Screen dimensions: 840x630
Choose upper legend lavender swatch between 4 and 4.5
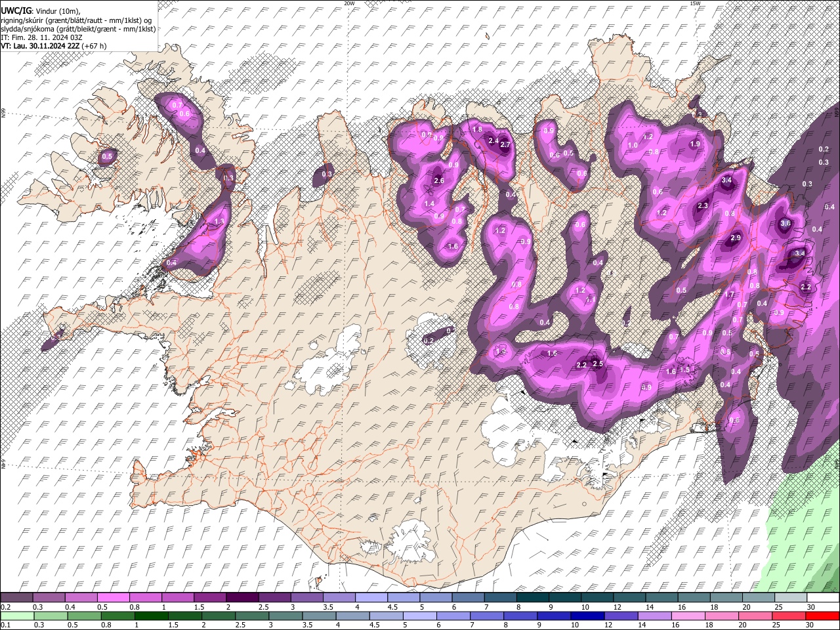click(371, 598)
